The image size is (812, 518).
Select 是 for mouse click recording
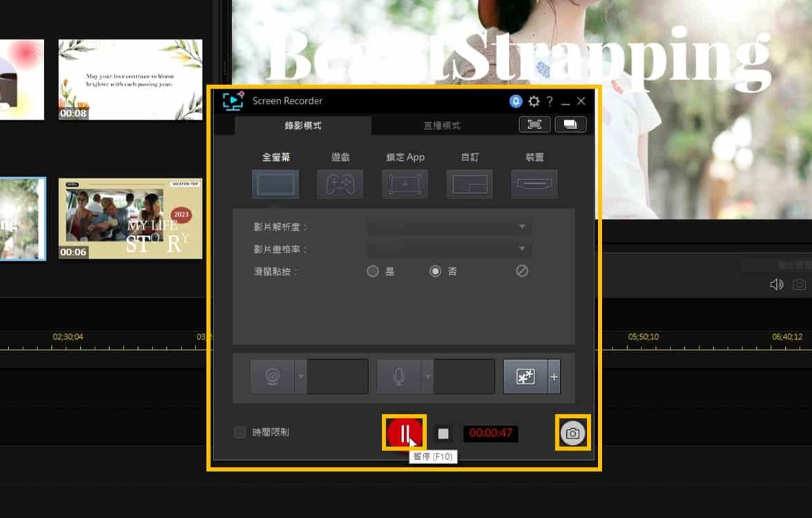pos(373,271)
